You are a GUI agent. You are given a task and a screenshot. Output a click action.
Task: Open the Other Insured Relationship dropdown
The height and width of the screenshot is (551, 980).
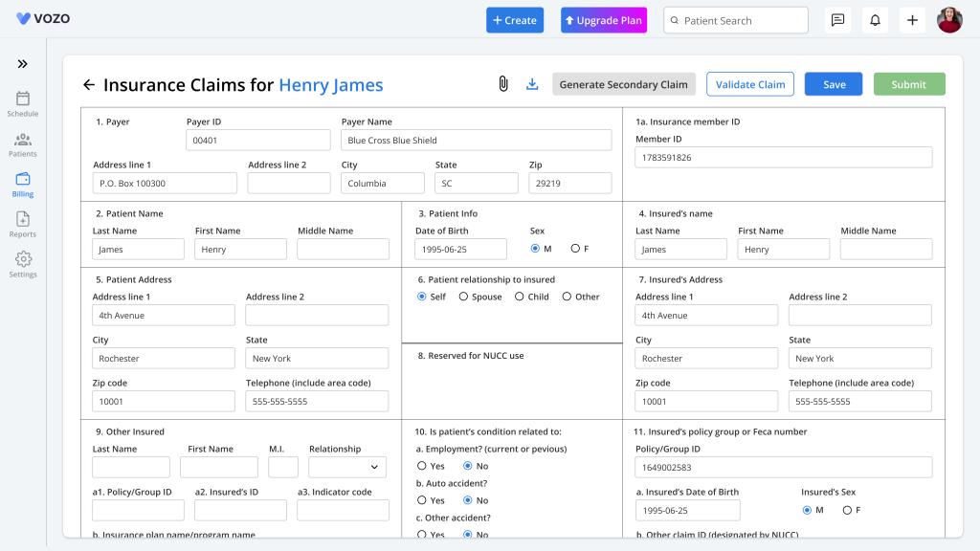pos(346,467)
